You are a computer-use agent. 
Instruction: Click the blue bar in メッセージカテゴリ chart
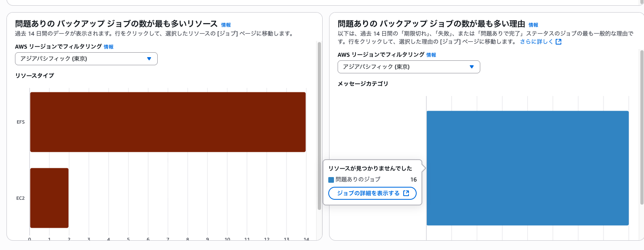tap(527, 168)
